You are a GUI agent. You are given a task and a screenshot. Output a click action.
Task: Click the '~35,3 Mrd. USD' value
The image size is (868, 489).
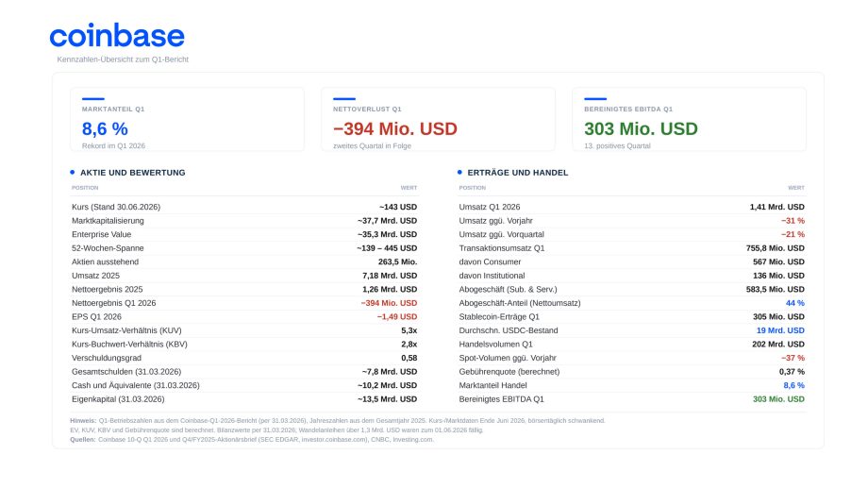pyautogui.click(x=388, y=235)
